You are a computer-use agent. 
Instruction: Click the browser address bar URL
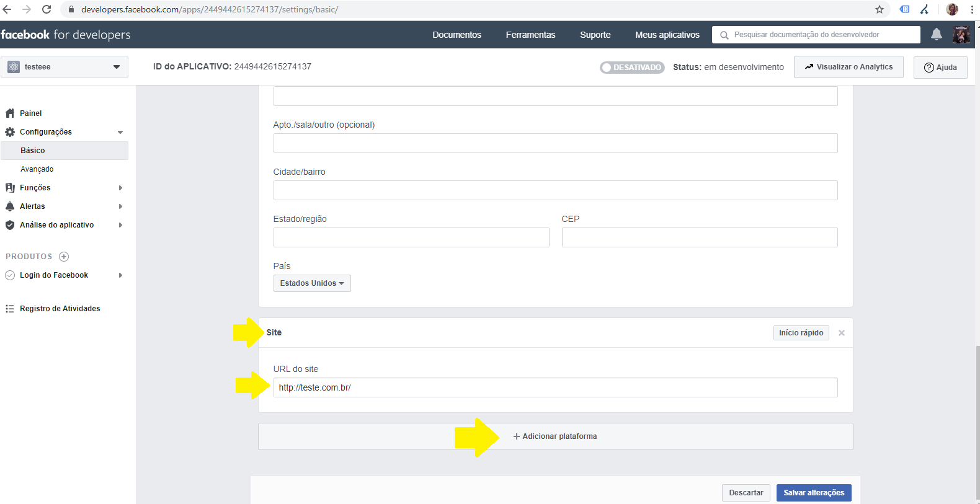pos(210,9)
